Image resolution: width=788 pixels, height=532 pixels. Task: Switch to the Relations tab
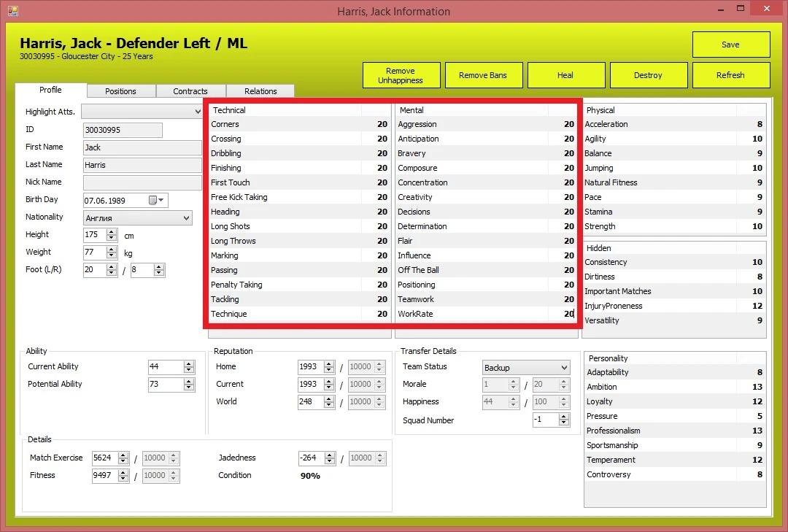pyautogui.click(x=260, y=90)
